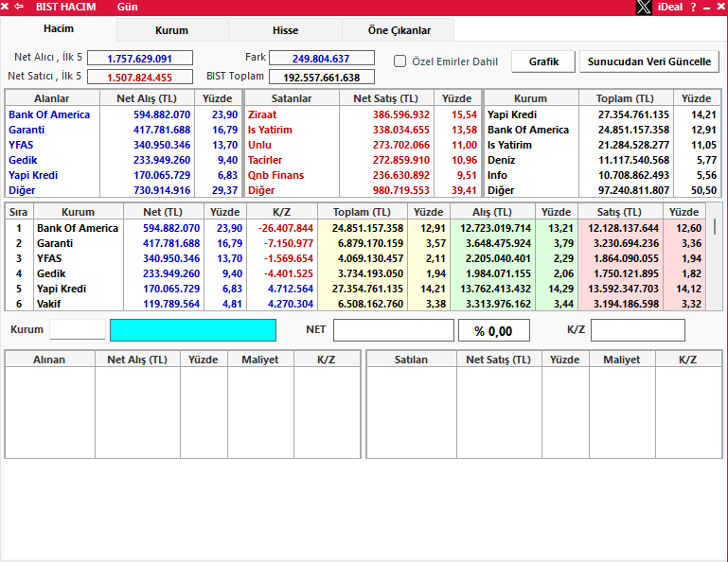Focus the small Kurum input field

(78, 329)
